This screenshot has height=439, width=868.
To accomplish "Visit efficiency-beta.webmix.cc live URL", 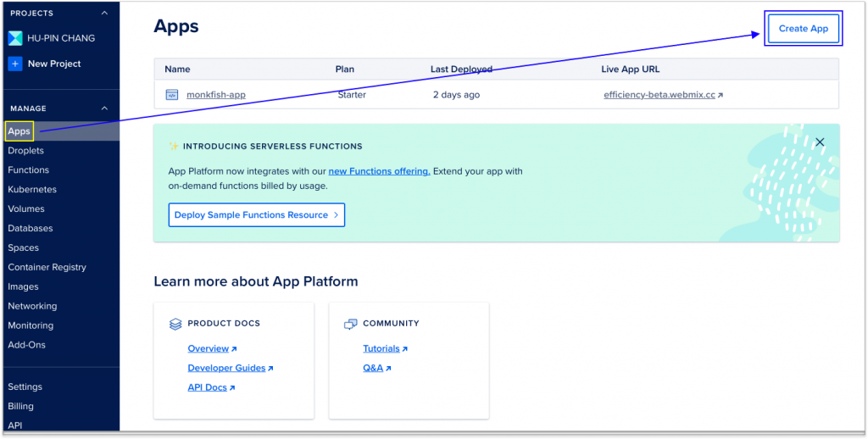I will [x=659, y=95].
